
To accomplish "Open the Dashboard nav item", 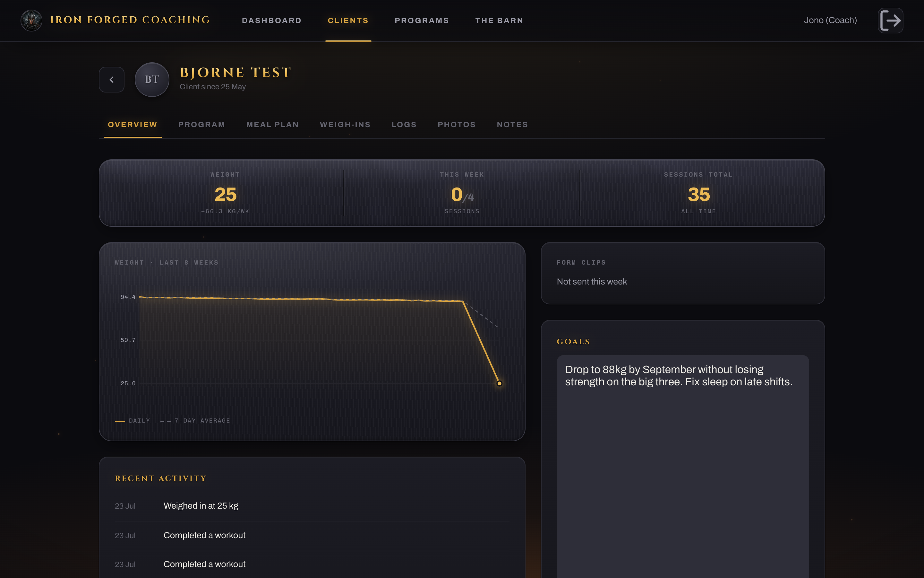I will (x=271, y=21).
